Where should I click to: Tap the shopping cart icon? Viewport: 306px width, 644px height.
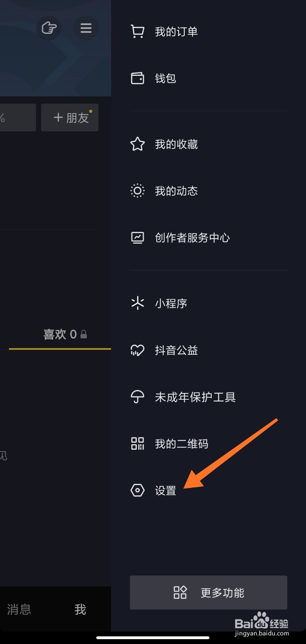(x=137, y=31)
